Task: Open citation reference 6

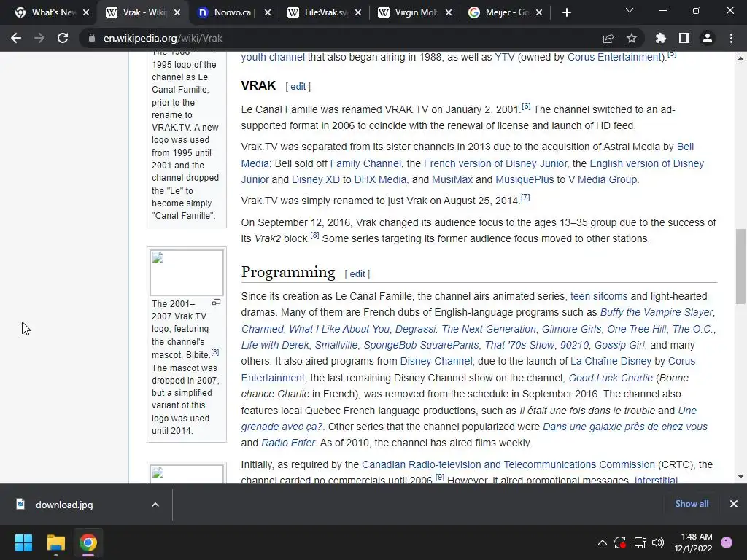Action: [526, 106]
